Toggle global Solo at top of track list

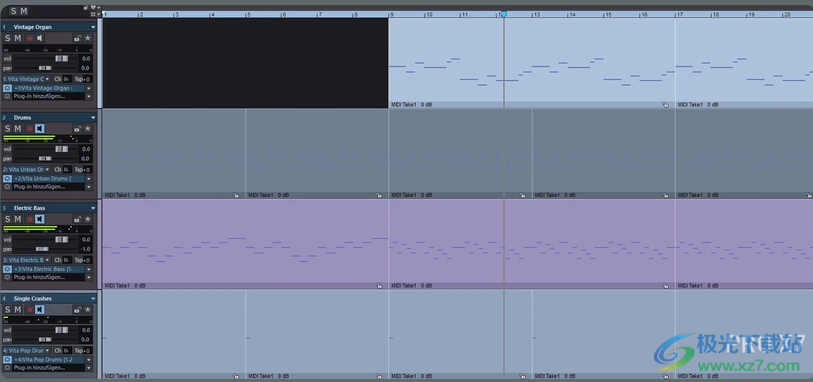[x=13, y=11]
